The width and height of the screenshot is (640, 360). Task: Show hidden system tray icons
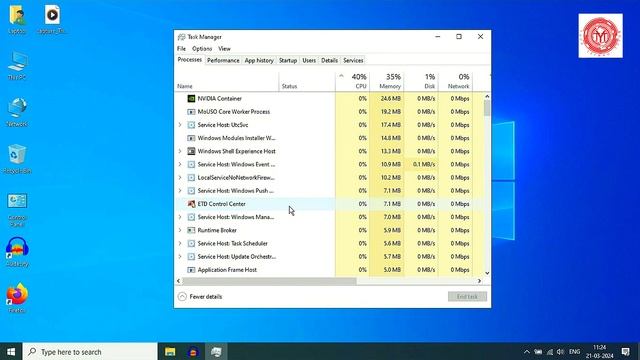pyautogui.click(x=527, y=352)
